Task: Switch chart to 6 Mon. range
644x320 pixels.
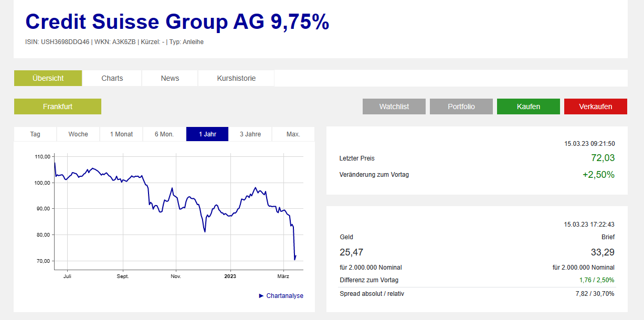Action: (x=164, y=134)
